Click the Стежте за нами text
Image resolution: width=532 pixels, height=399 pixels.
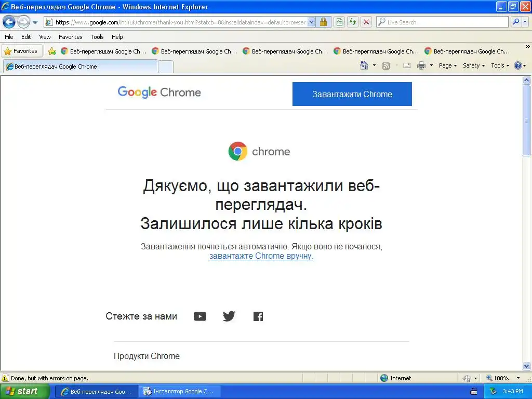(x=141, y=316)
